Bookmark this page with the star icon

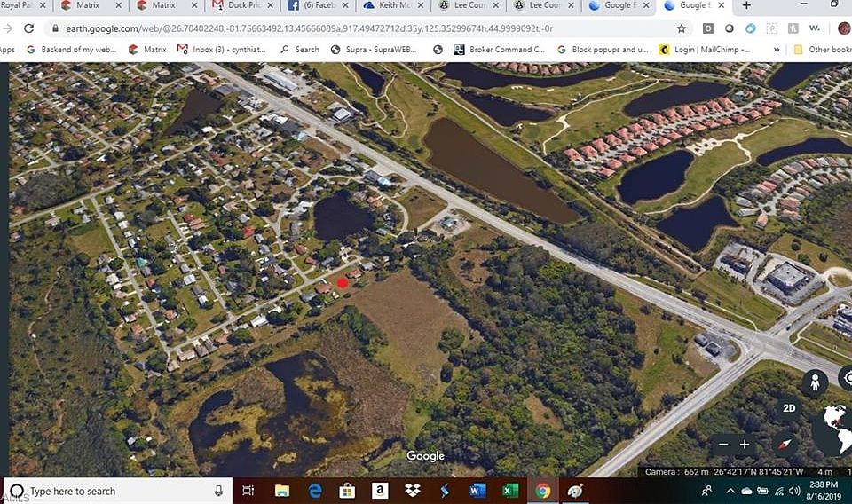tap(681, 28)
